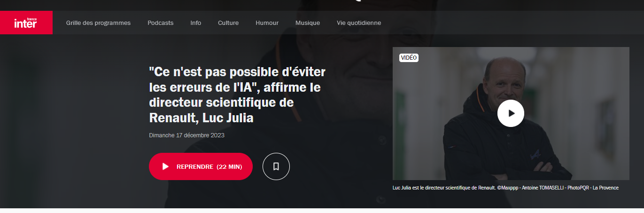644x213 pixels.
Task: Open the Vie quotidienne menu item
Action: pos(359,23)
